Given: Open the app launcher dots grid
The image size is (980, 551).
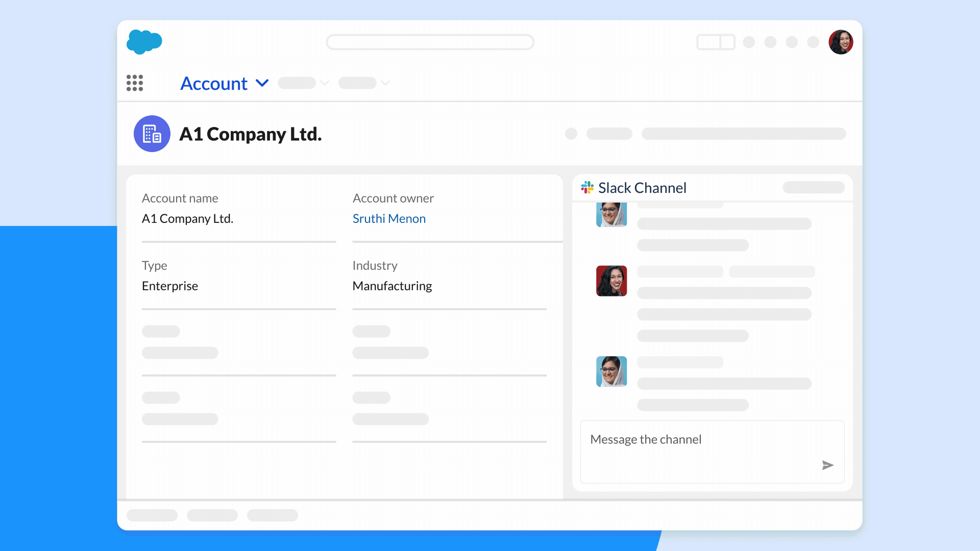Looking at the screenshot, I should pyautogui.click(x=135, y=83).
